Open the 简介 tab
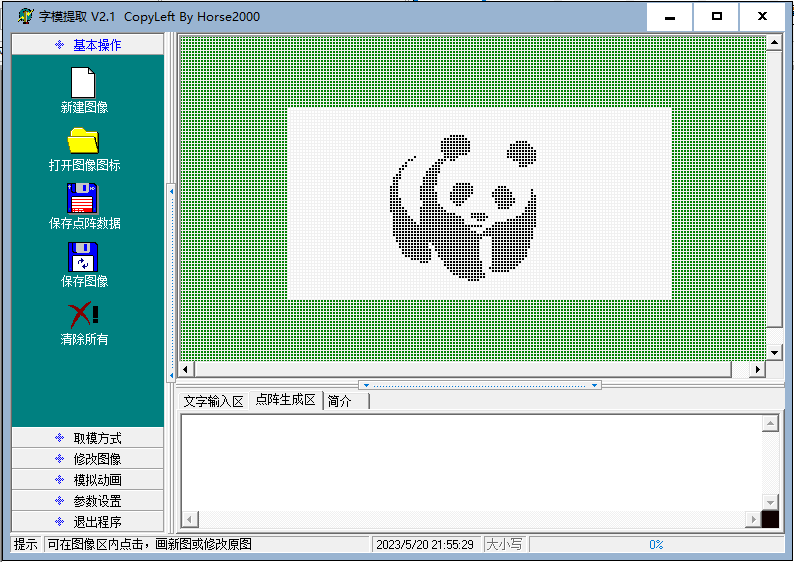Image resolution: width=794 pixels, height=562 pixels. tap(345, 402)
